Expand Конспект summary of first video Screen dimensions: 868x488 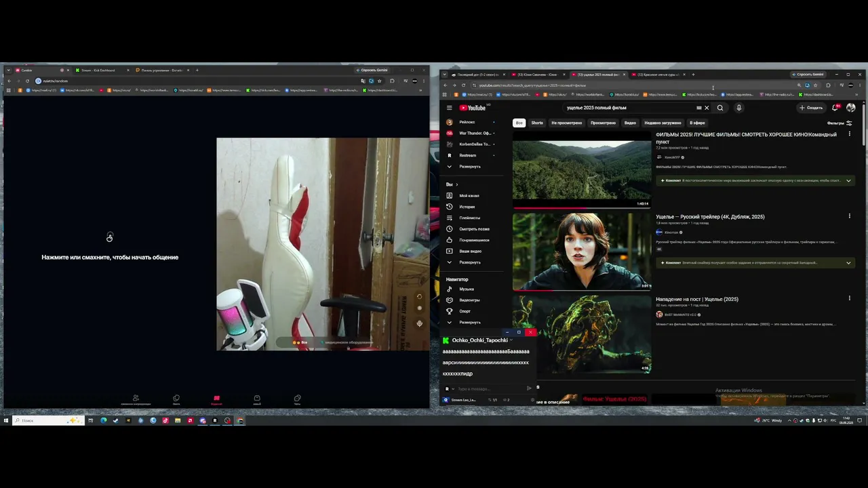[755, 180]
